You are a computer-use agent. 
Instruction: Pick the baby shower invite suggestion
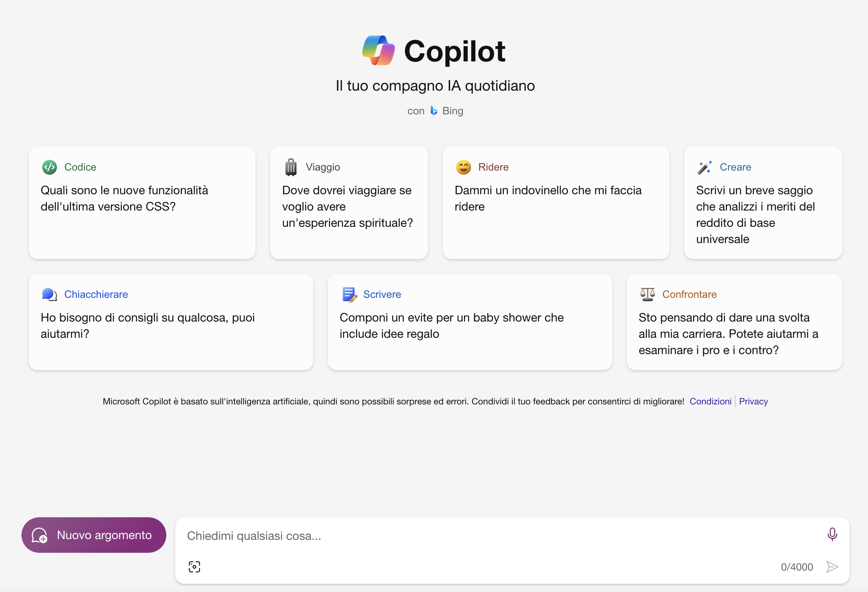coord(470,322)
